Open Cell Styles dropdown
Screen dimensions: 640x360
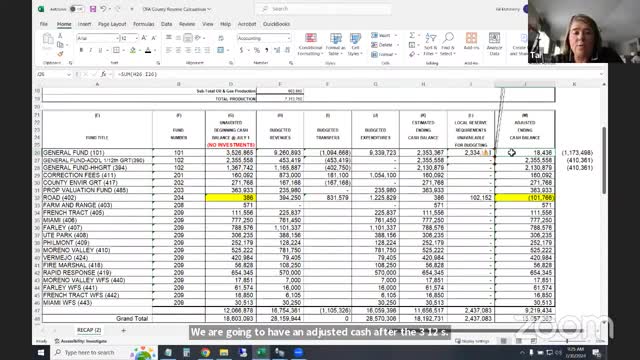pyautogui.click(x=355, y=44)
